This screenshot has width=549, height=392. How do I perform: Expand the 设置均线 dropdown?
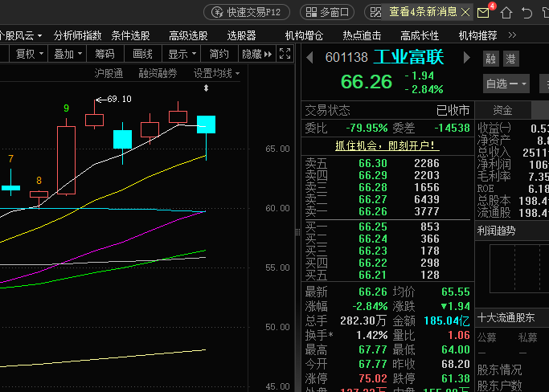217,73
